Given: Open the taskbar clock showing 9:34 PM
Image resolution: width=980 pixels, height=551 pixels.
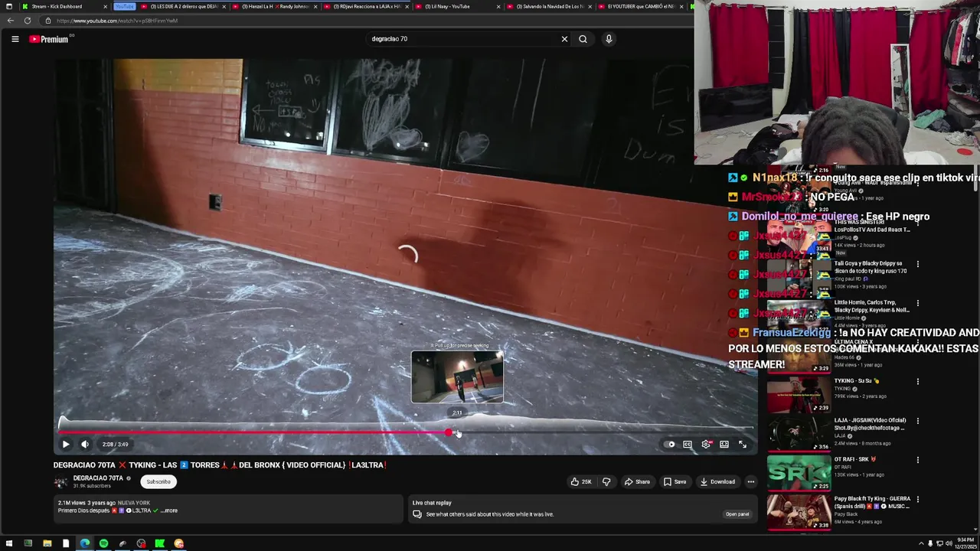Looking at the screenshot, I should pyautogui.click(x=965, y=543).
